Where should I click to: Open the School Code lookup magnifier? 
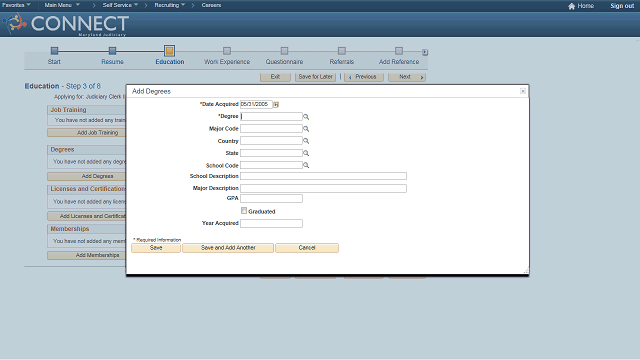[306, 165]
